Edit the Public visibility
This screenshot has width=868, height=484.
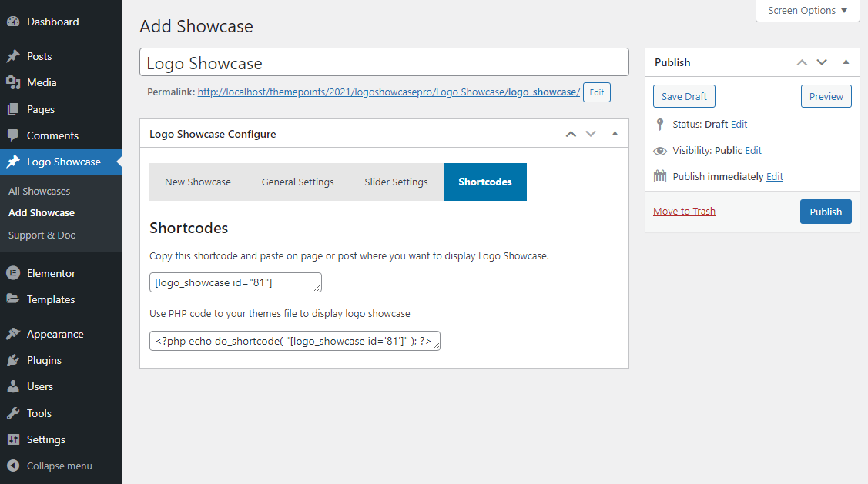753,151
